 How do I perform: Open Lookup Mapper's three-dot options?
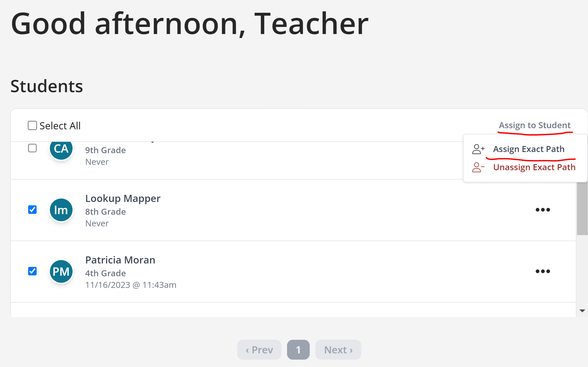[x=543, y=210]
